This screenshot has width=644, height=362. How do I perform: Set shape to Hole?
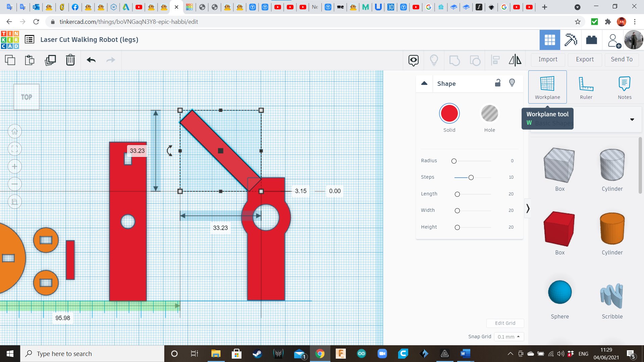[x=489, y=114]
